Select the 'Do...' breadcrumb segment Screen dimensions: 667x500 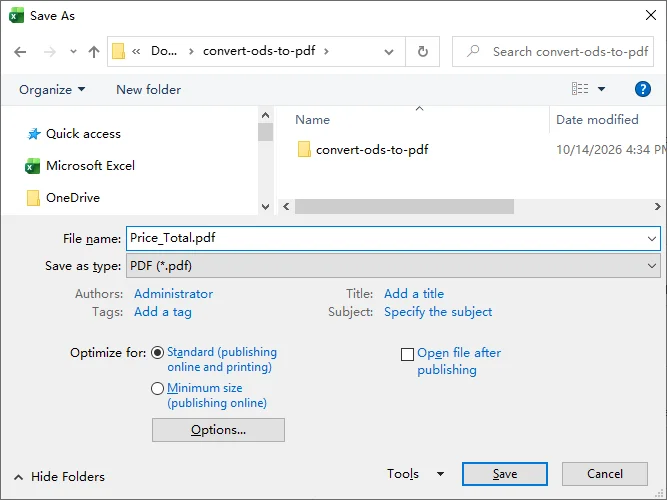[164, 51]
